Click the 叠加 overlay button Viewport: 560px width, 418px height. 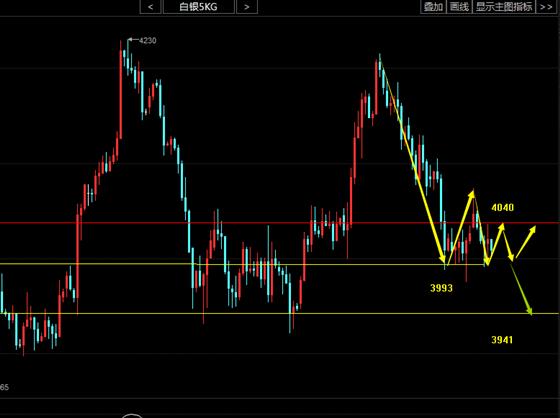click(433, 6)
